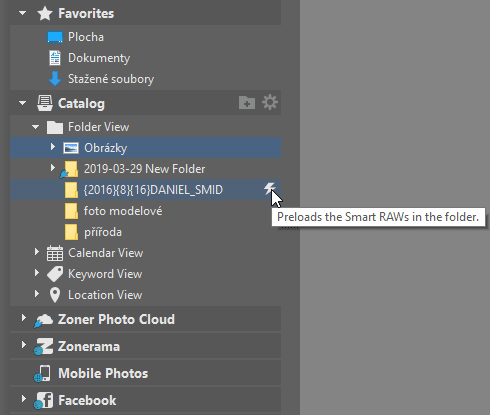Expand the 2019-03-29 New Folder arrow

[x=53, y=168]
